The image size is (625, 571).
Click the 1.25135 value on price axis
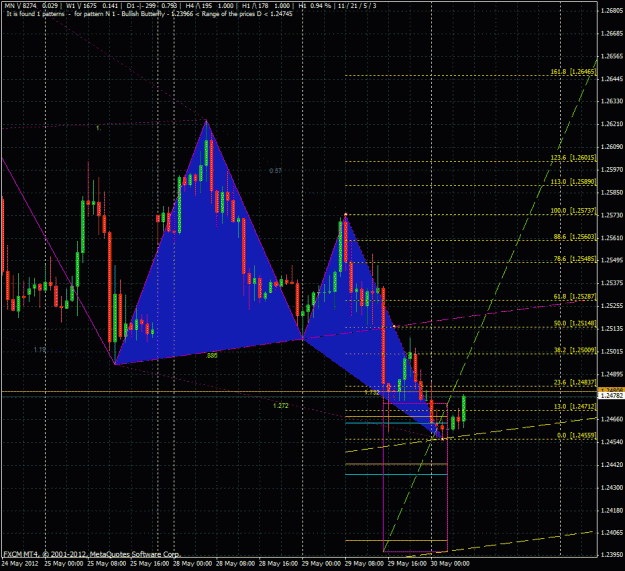pyautogui.click(x=611, y=329)
